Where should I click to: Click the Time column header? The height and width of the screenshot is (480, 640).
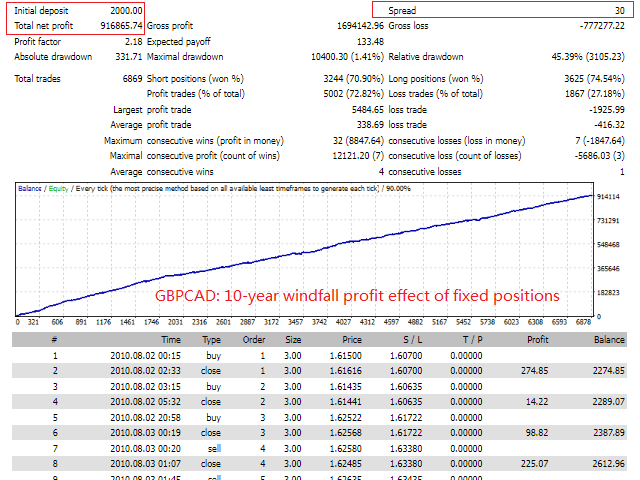pos(171,340)
